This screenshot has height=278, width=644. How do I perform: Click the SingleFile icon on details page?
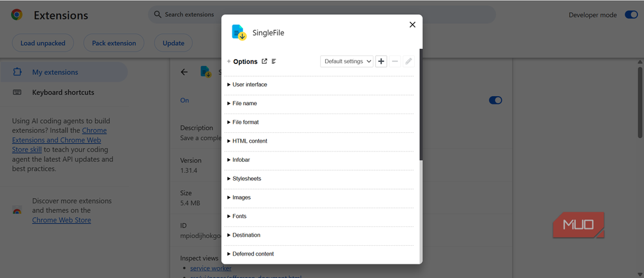click(206, 72)
